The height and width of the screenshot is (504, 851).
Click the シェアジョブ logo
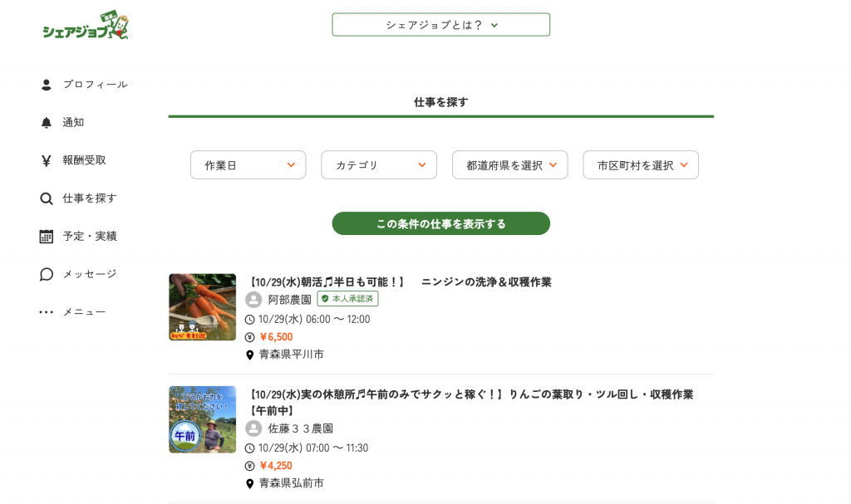86,27
